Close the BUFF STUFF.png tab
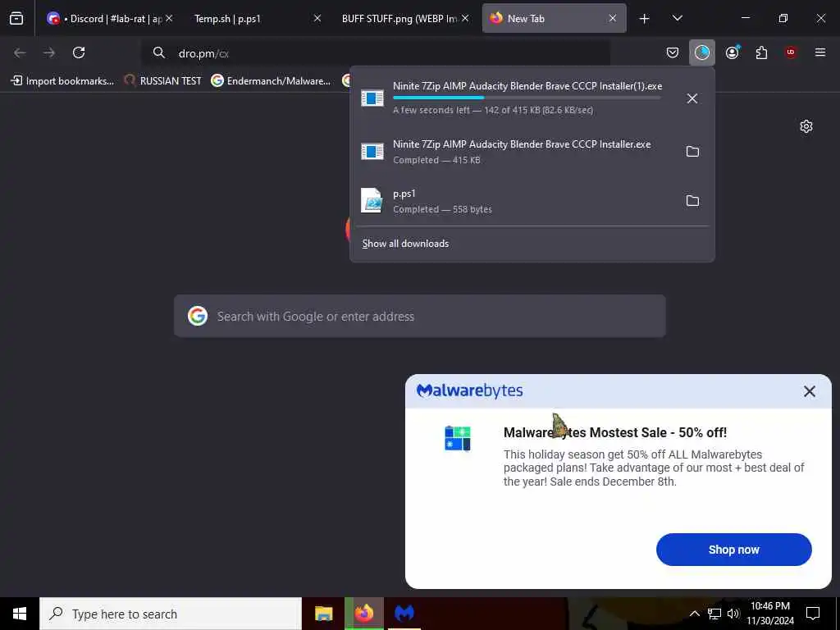The height and width of the screenshot is (630, 840). (465, 18)
